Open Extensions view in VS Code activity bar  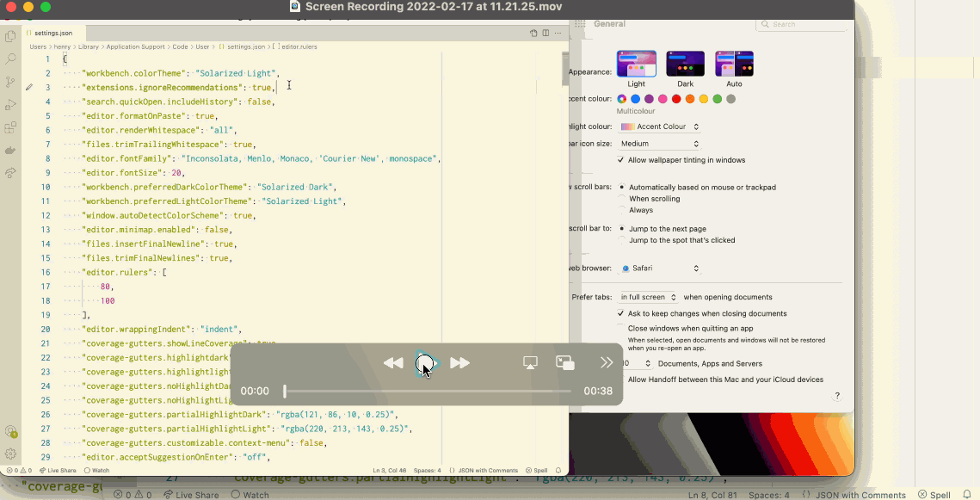click(10, 127)
